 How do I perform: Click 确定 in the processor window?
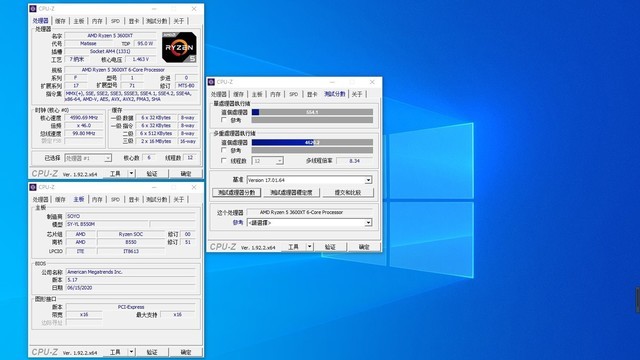coord(186,173)
